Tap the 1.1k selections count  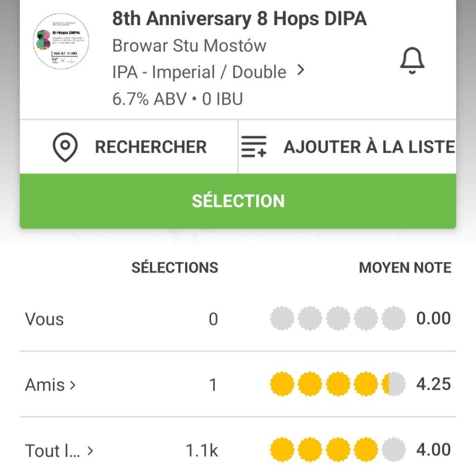202,451
